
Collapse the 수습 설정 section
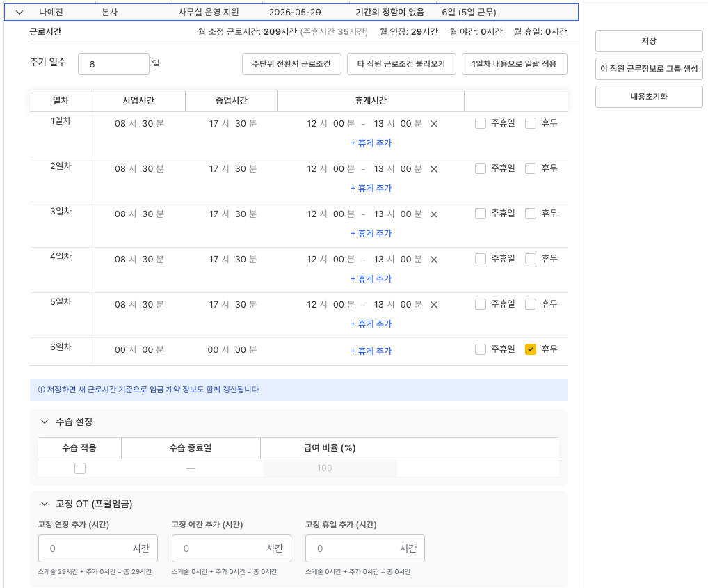[45, 422]
